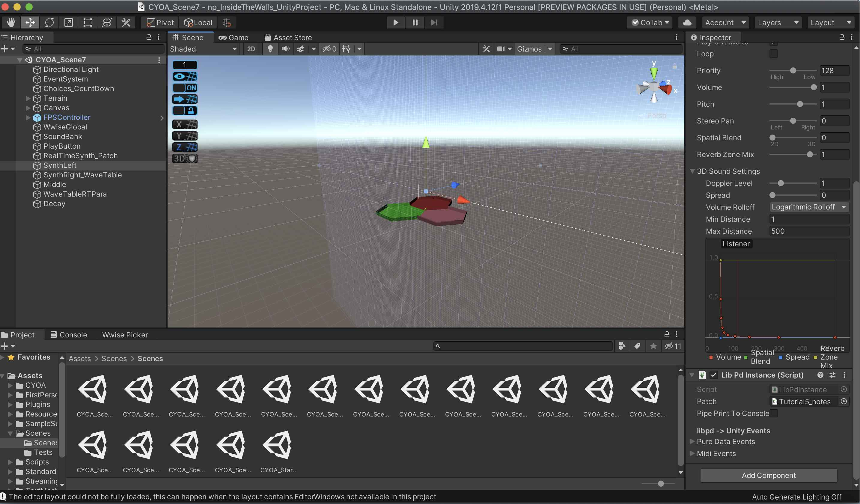This screenshot has height=504, width=860.
Task: Open the Layers dropdown
Action: tap(778, 22)
